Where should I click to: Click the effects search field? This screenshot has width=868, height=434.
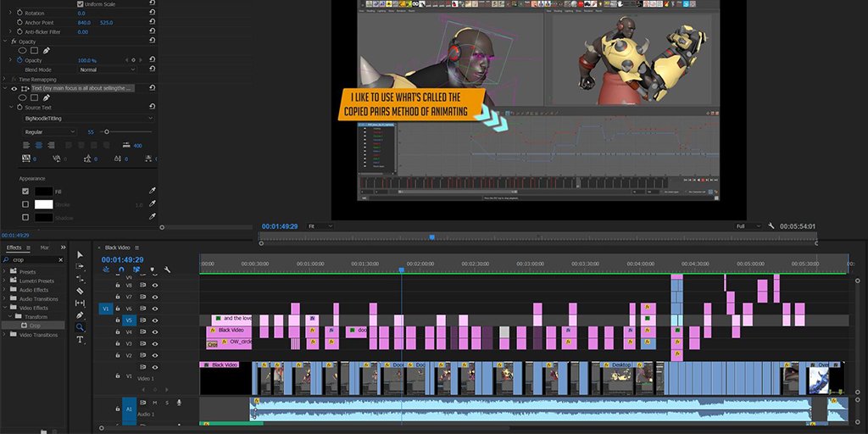33,259
